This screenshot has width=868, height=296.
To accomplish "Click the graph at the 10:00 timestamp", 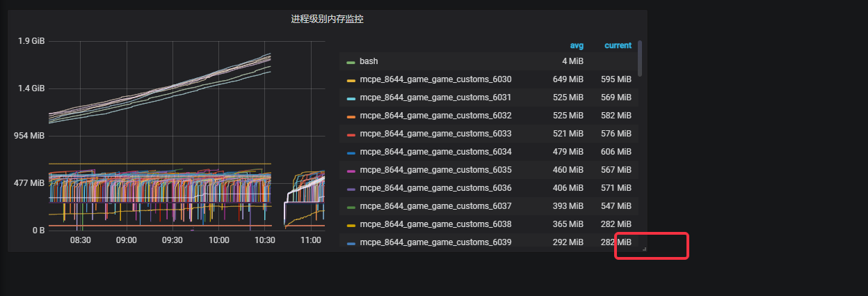I will click(x=218, y=132).
